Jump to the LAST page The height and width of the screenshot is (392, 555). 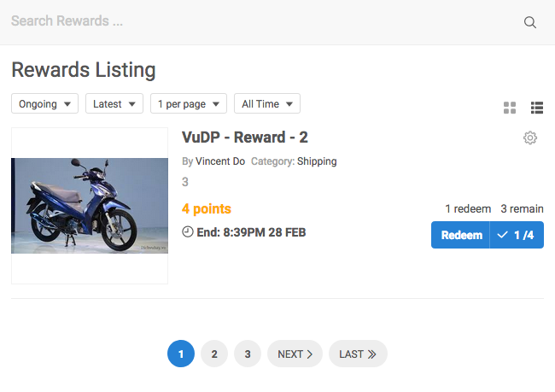(x=358, y=354)
